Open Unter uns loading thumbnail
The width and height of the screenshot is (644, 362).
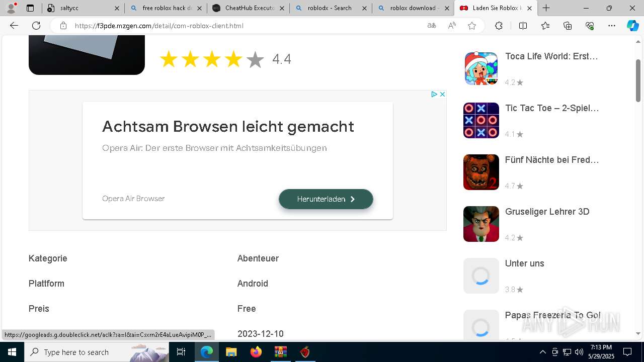click(481, 276)
